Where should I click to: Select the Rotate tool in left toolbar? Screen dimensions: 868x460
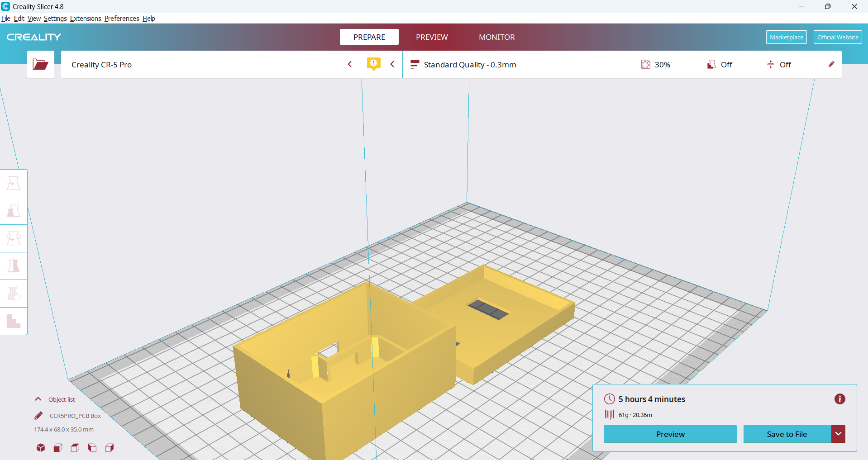(14, 238)
